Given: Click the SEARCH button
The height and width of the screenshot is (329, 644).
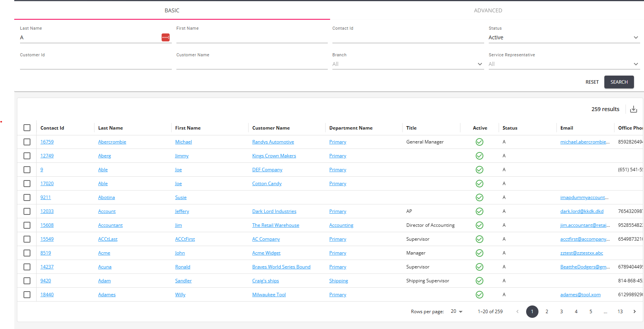Looking at the screenshot, I should click(x=619, y=82).
